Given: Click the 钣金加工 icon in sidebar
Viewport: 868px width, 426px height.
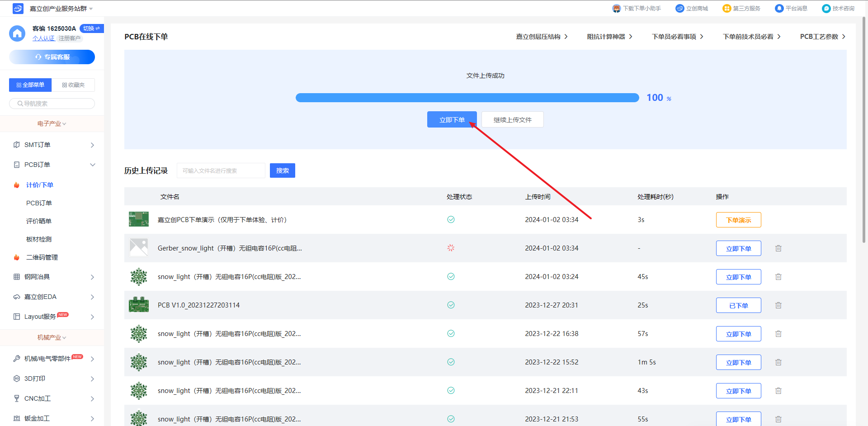Looking at the screenshot, I should click(x=17, y=418).
